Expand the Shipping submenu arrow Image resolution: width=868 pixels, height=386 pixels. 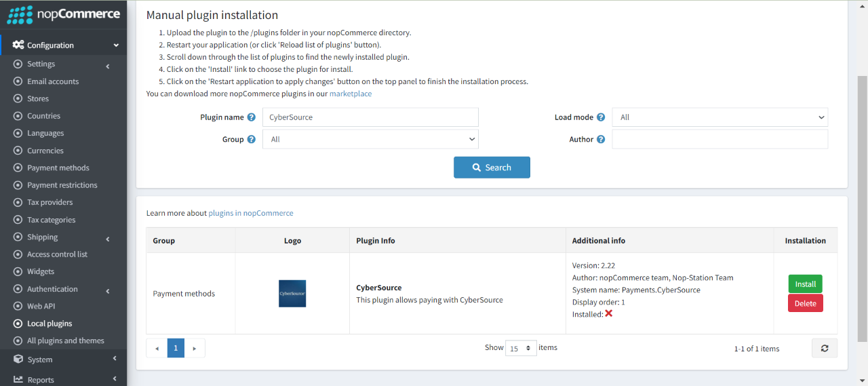pyautogui.click(x=108, y=239)
